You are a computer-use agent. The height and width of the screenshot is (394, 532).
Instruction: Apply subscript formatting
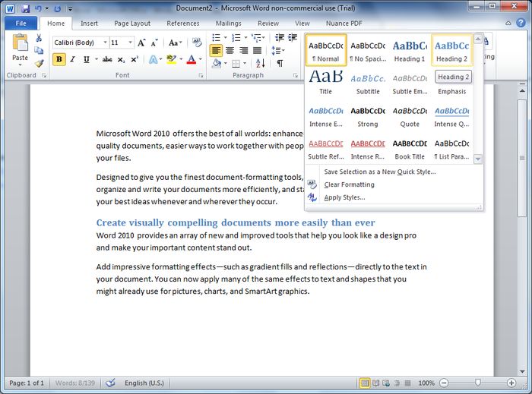(x=121, y=60)
